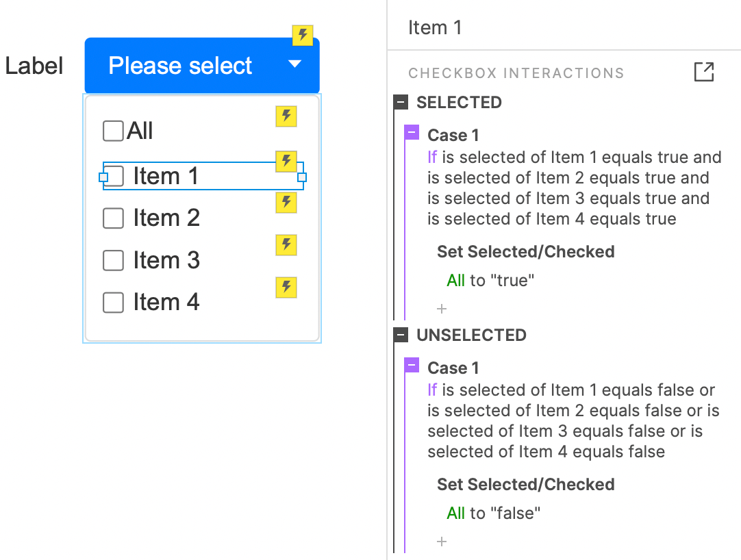The image size is (741, 560).
Task: Click the lightning icon on the dropdown button
Action: (303, 35)
